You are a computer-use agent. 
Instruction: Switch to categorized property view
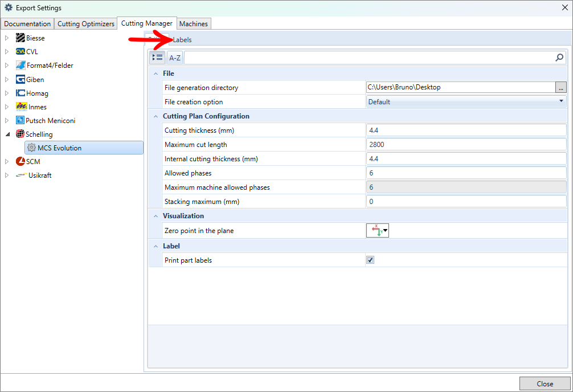[157, 58]
